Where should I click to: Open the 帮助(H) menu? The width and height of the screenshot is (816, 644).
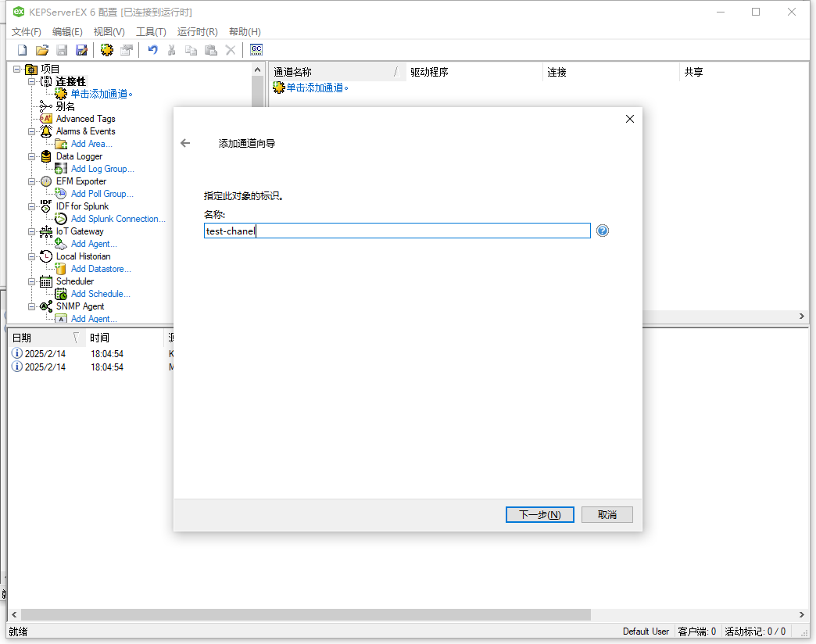tap(245, 32)
